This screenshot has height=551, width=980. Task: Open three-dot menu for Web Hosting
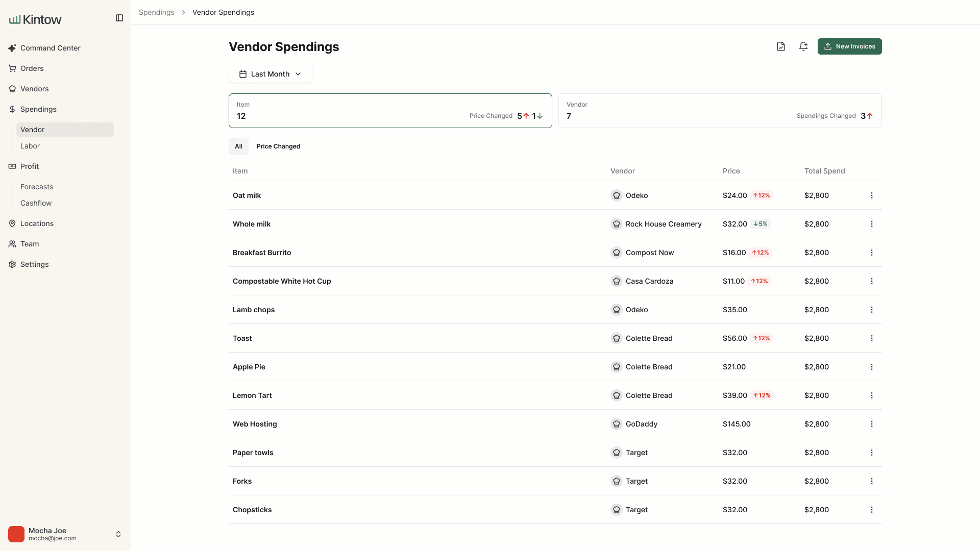(872, 424)
